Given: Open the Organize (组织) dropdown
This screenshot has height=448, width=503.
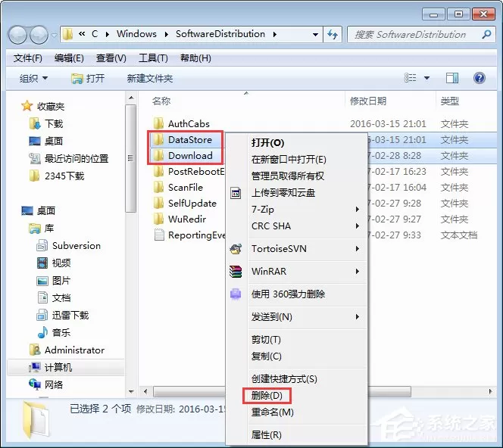Looking at the screenshot, I should coord(33,78).
